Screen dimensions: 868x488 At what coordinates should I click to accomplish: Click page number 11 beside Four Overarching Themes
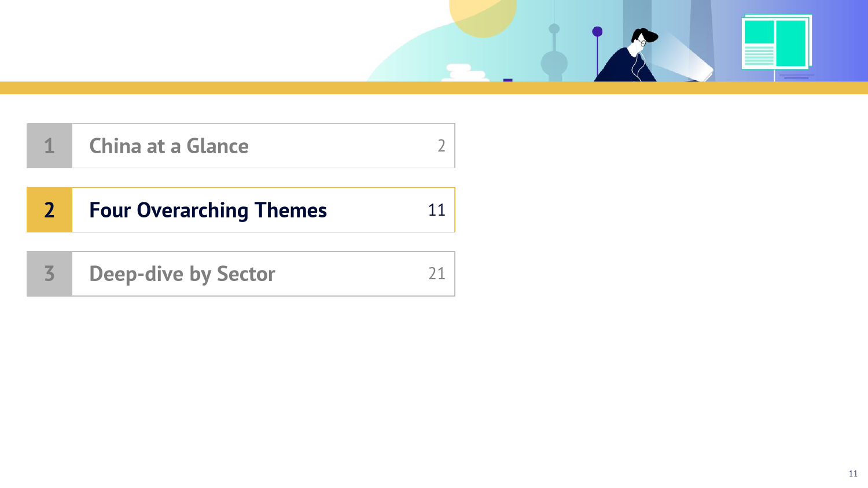(x=436, y=210)
